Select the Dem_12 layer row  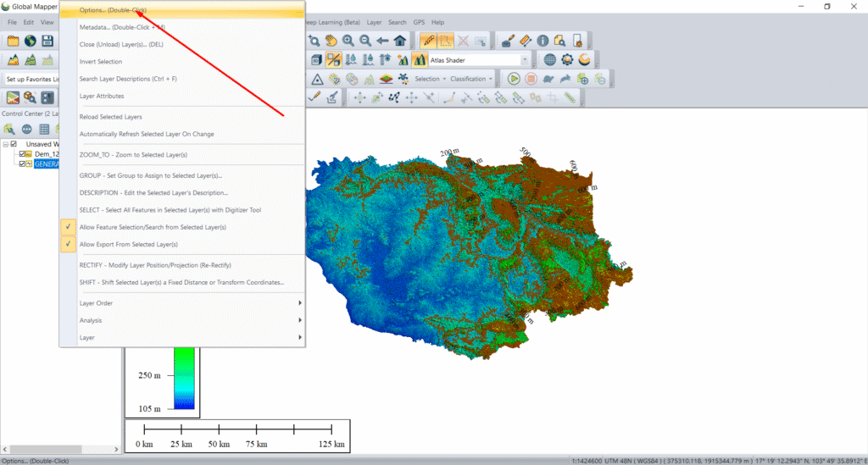(x=47, y=154)
